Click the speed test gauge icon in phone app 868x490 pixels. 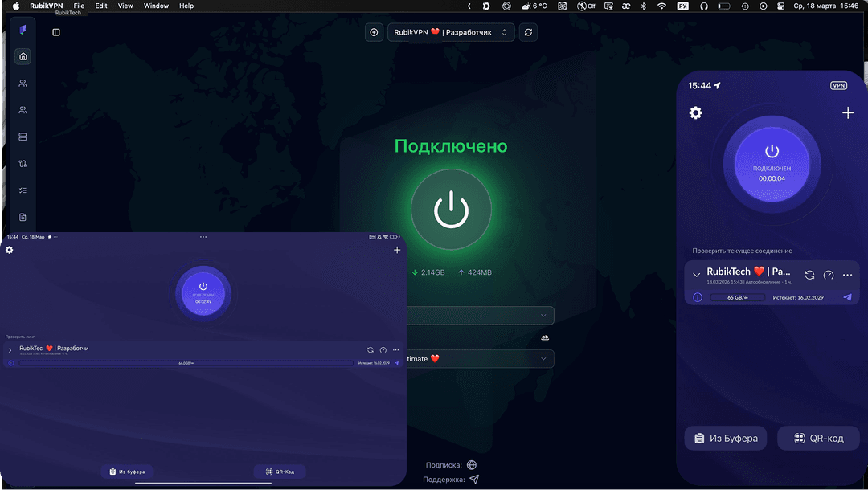coord(829,275)
